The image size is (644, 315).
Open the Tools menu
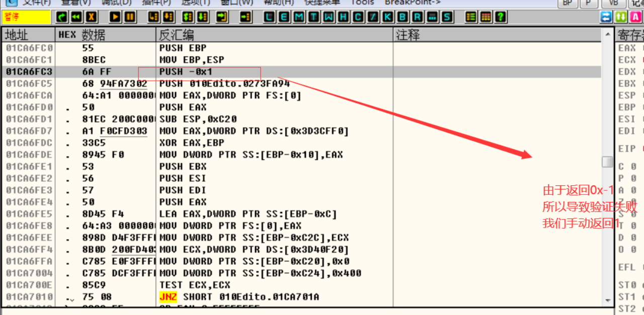point(362,3)
